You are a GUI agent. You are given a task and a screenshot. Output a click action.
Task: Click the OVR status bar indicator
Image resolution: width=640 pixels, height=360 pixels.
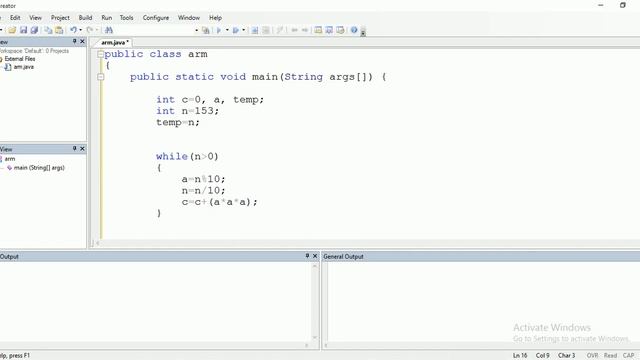tap(592, 356)
